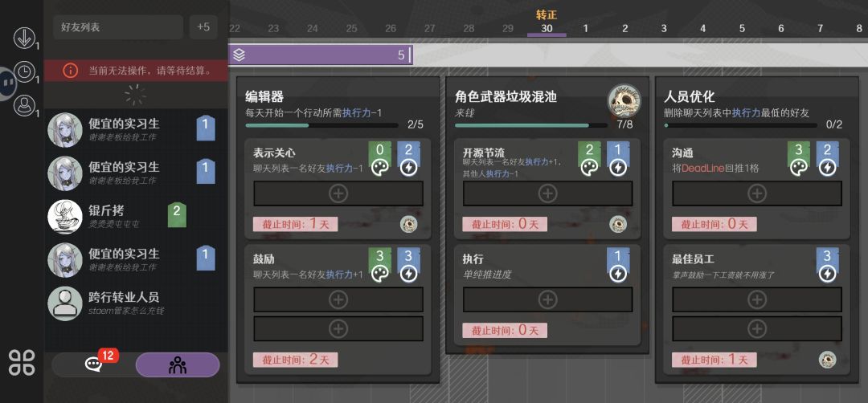The height and width of the screenshot is (403, 868).
Task: Select day 26 on the timeline
Action: pos(391,28)
